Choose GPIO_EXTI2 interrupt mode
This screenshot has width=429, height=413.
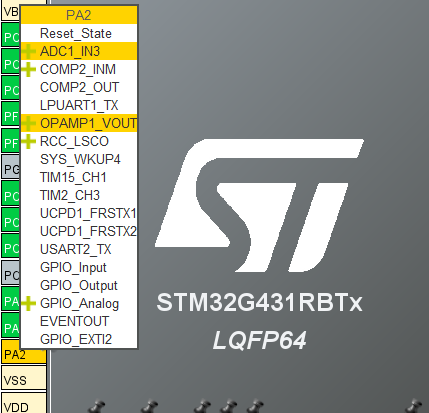coord(79,339)
